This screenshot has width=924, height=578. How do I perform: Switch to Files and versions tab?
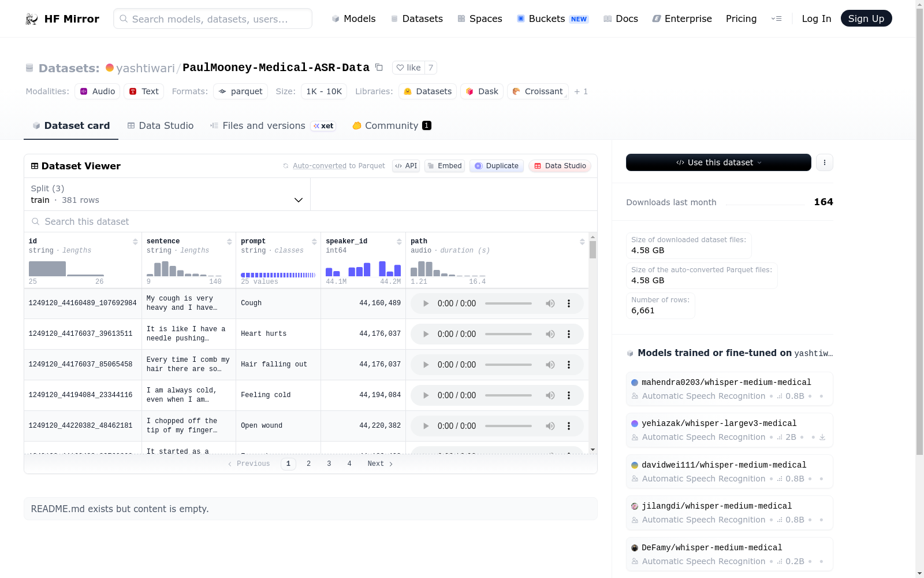pos(273,125)
